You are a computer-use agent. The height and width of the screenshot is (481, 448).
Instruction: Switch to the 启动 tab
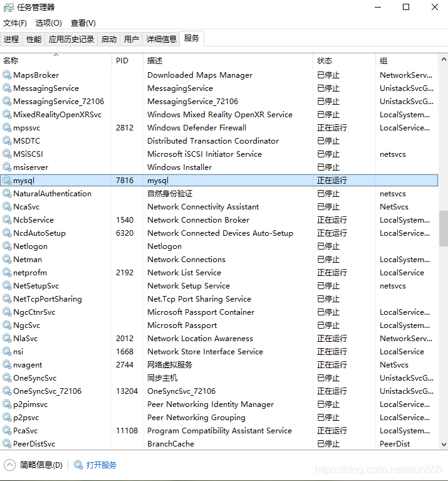[x=109, y=40]
